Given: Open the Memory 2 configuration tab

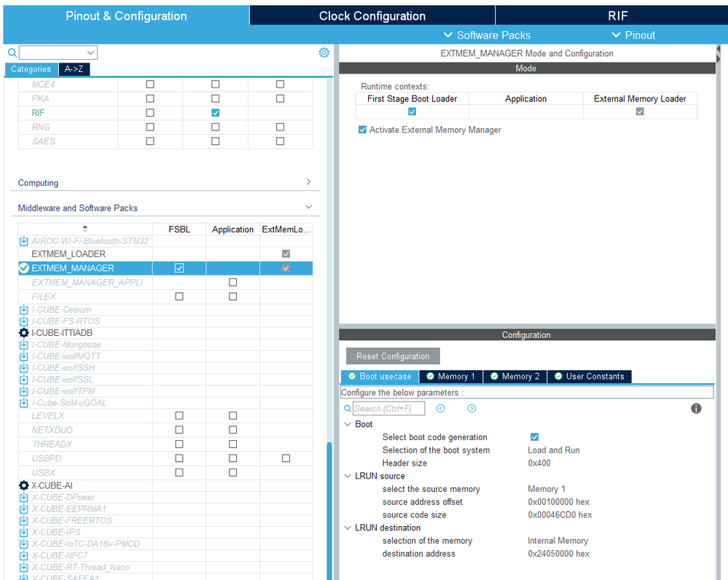Looking at the screenshot, I should tap(515, 377).
